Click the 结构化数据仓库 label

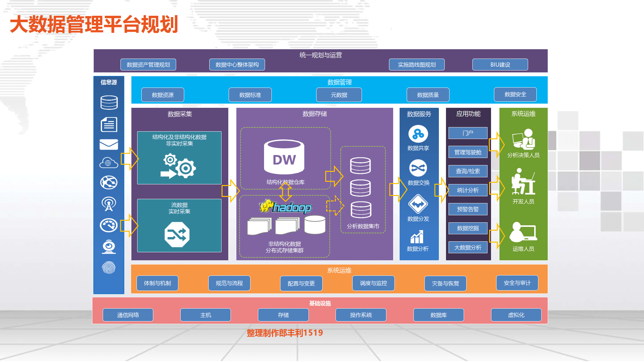285,182
